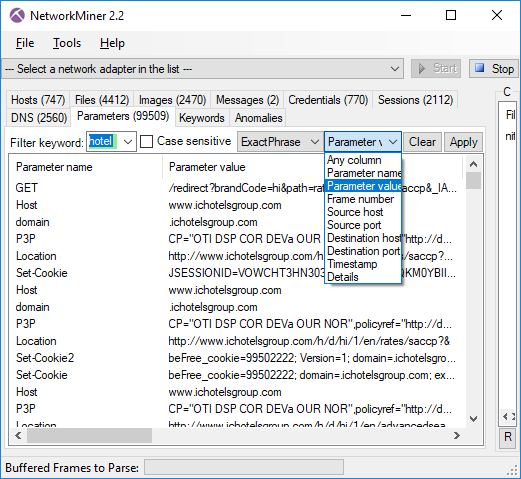Toggle the Case sensitive checkbox

coord(146,141)
